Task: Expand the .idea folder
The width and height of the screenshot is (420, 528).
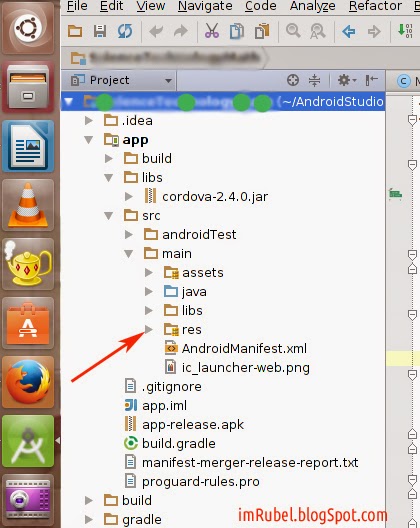Action: pos(89,120)
